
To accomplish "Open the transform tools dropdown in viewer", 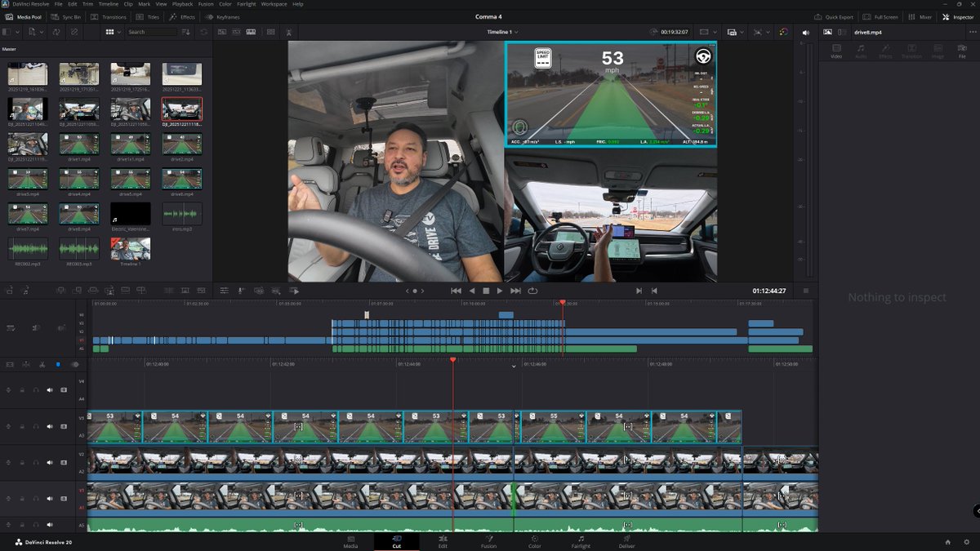I will (760, 32).
